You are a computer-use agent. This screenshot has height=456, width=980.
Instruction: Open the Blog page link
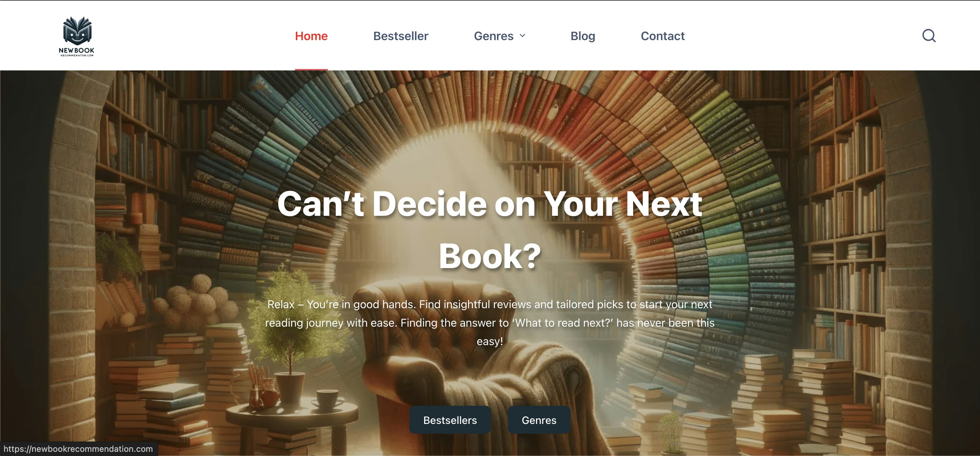(x=582, y=36)
